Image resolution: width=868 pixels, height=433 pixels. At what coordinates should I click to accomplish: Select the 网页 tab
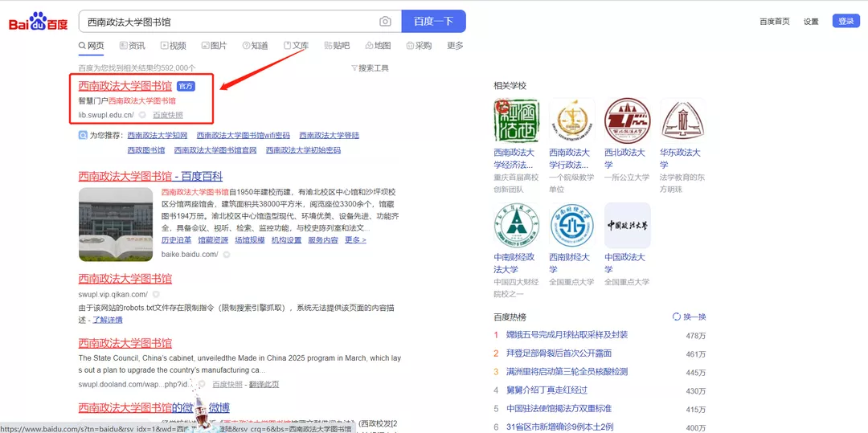92,46
